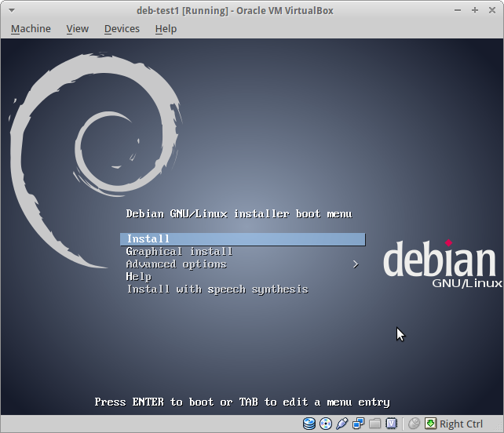
Task: Click the shared folders status icon
Action: coord(374,424)
